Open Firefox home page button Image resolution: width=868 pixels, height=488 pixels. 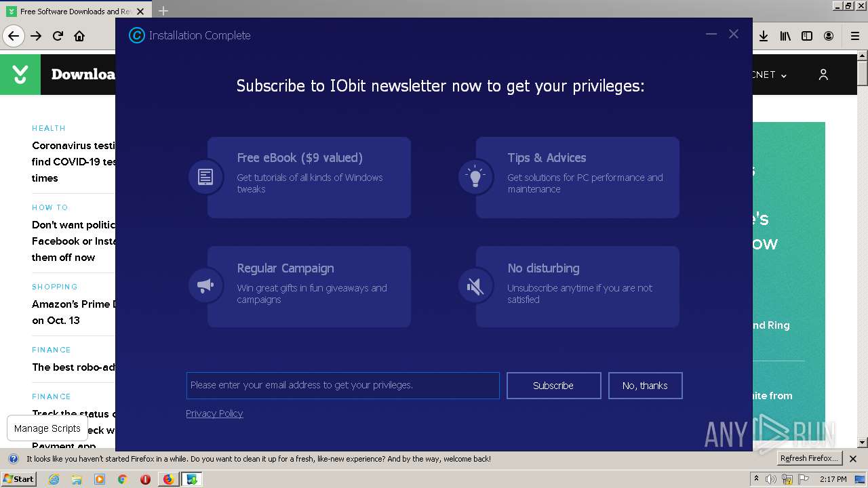(x=79, y=36)
